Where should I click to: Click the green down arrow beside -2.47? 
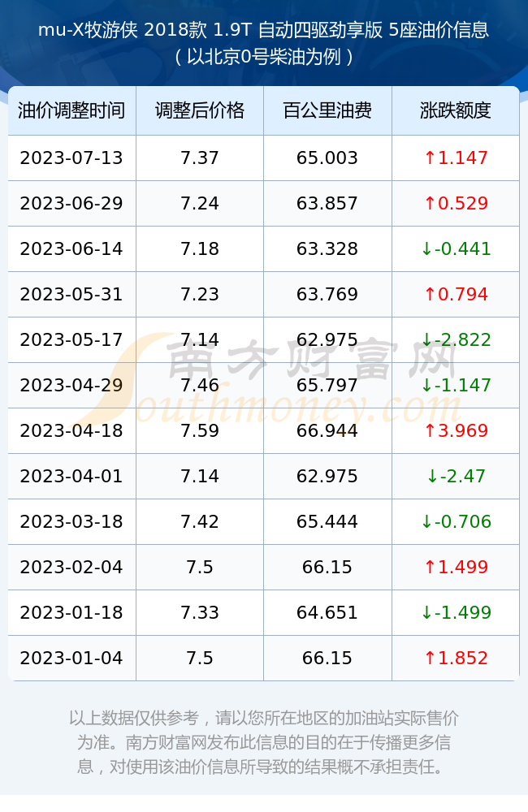432,476
